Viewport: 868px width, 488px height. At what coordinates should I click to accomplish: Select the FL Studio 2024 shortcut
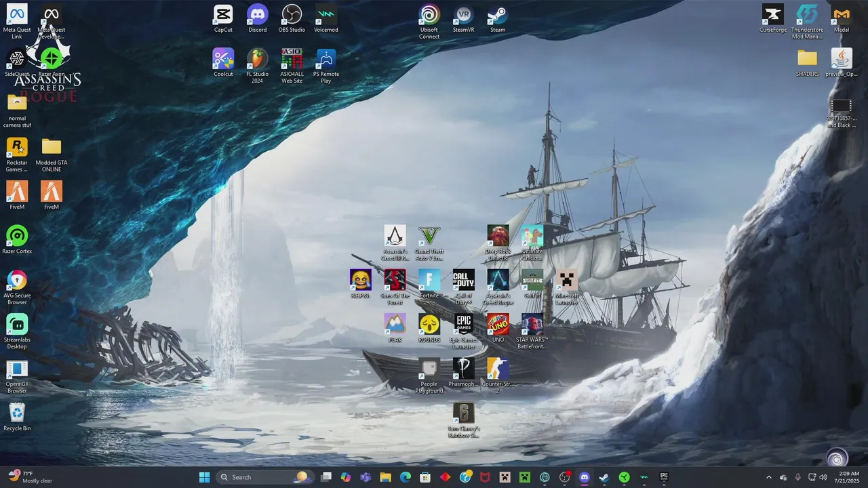coord(258,66)
